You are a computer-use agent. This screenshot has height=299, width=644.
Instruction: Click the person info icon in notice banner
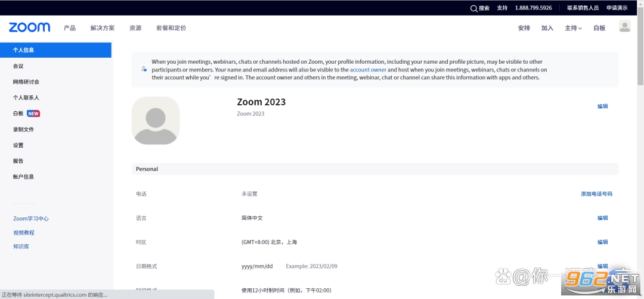(x=144, y=69)
